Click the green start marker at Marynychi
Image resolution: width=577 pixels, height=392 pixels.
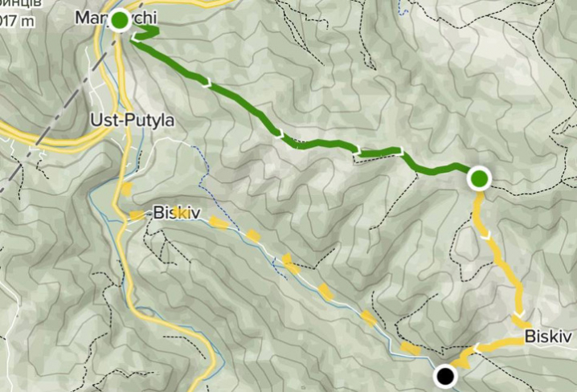pyautogui.click(x=119, y=21)
